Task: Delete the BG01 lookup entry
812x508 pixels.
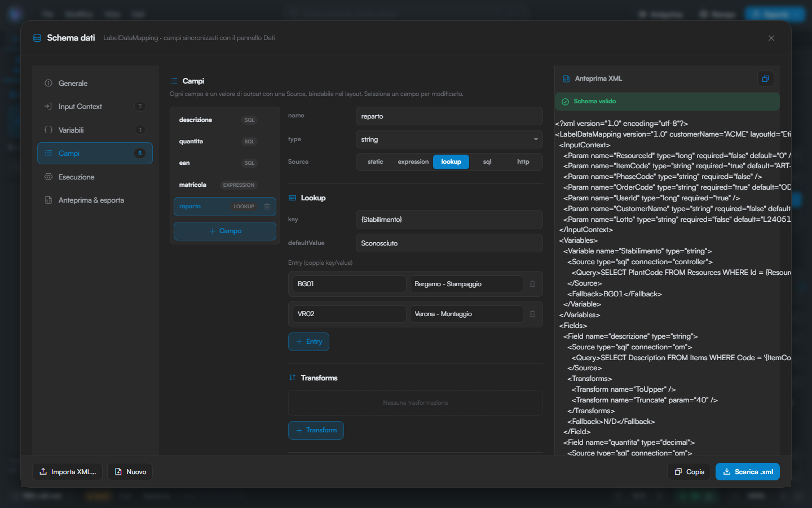Action: click(532, 284)
